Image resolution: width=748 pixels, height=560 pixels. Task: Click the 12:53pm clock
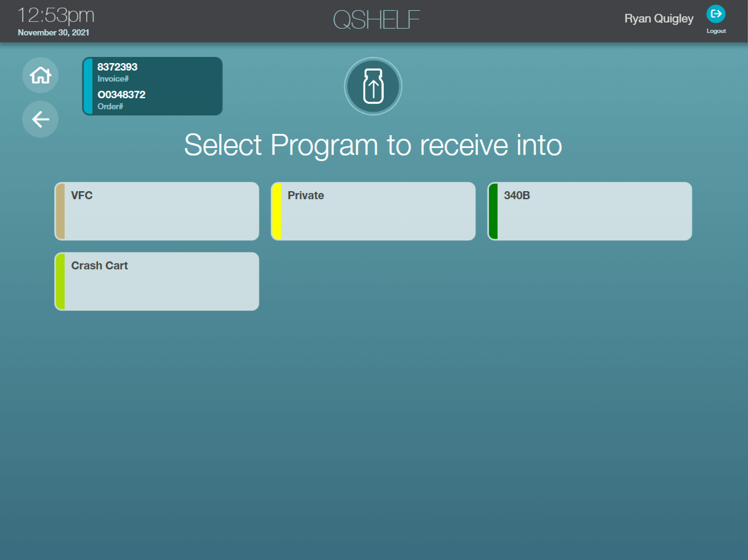point(56,16)
